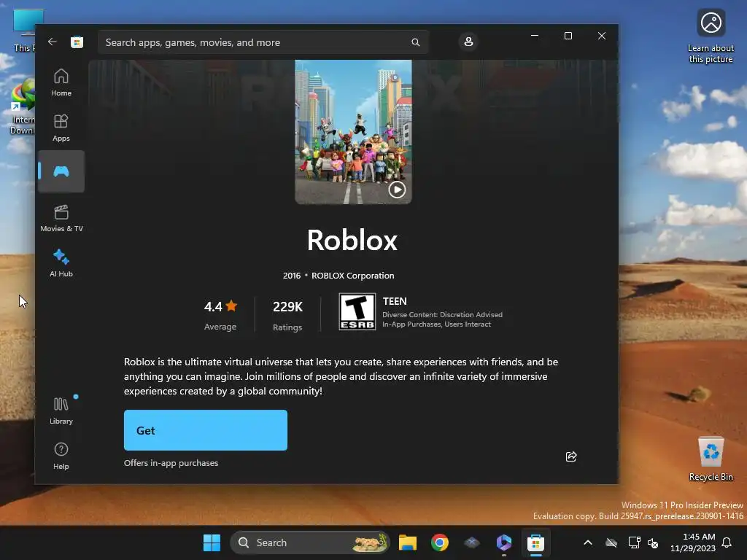Select Recycle Bin on the desktop
The image size is (747, 560).
(x=711, y=459)
